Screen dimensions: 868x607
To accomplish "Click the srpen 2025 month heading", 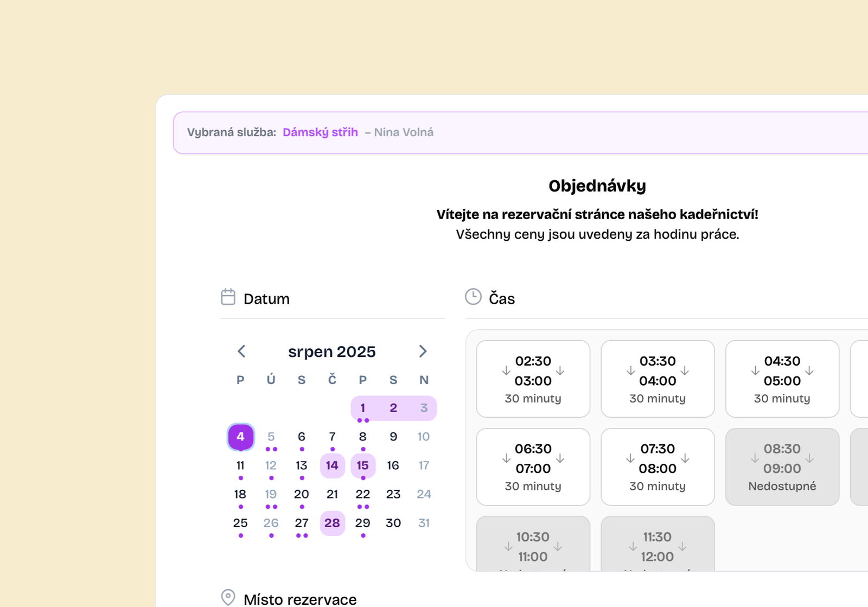I will 331,352.
